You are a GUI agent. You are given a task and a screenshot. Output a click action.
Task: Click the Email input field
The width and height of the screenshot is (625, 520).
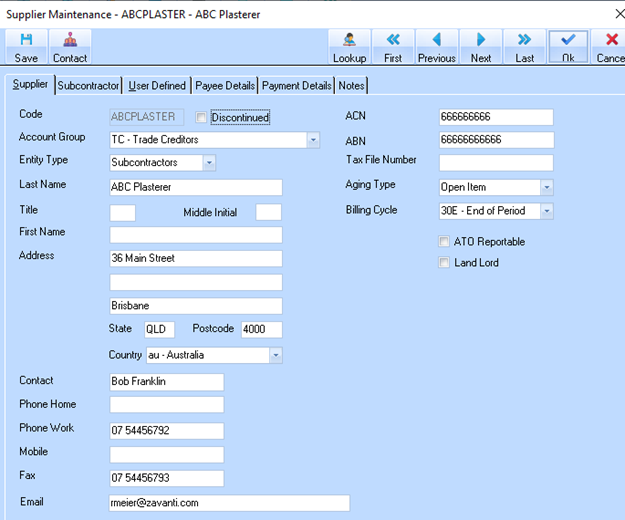(229, 503)
